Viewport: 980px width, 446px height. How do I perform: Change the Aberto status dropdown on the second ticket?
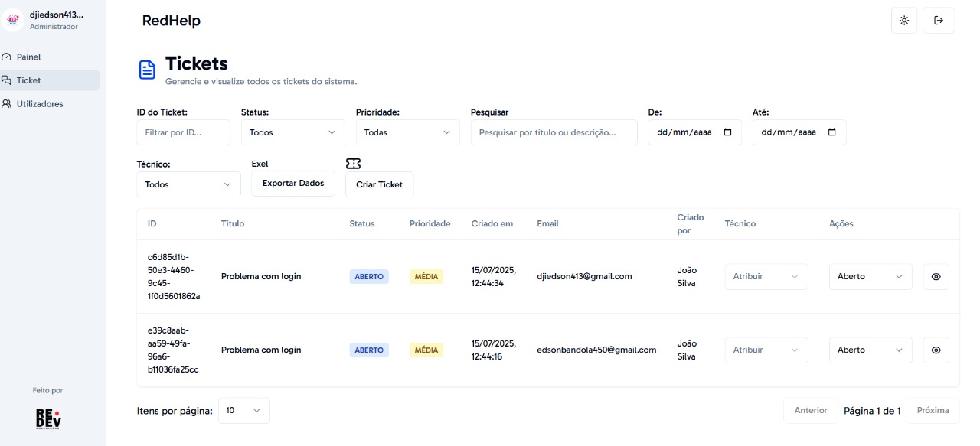click(871, 350)
